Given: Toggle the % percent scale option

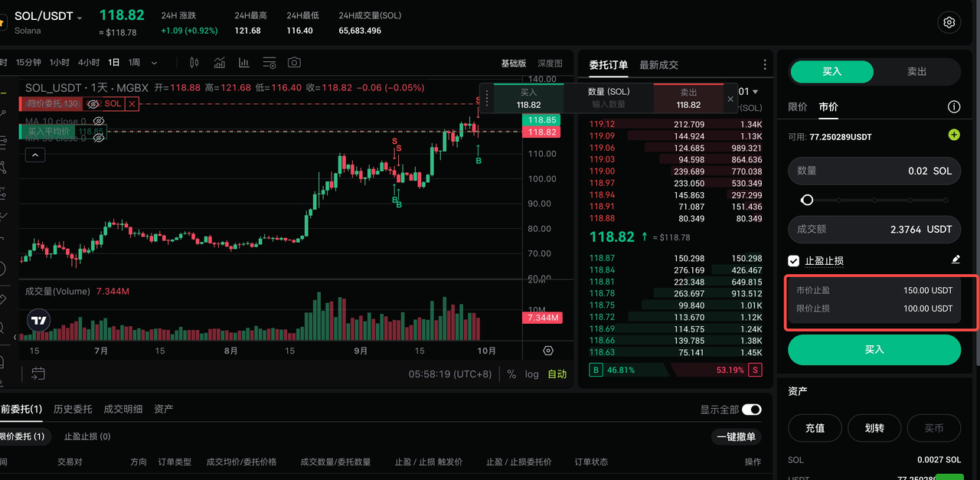Looking at the screenshot, I should pos(511,374).
